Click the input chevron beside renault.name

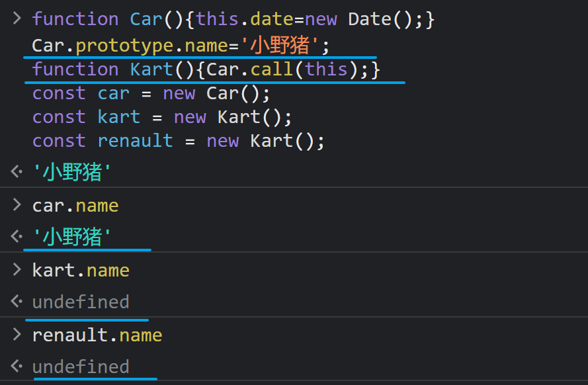click(17, 334)
